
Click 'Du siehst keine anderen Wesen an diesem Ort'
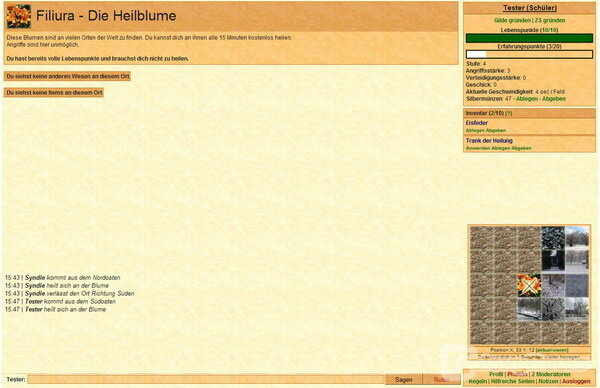click(67, 76)
